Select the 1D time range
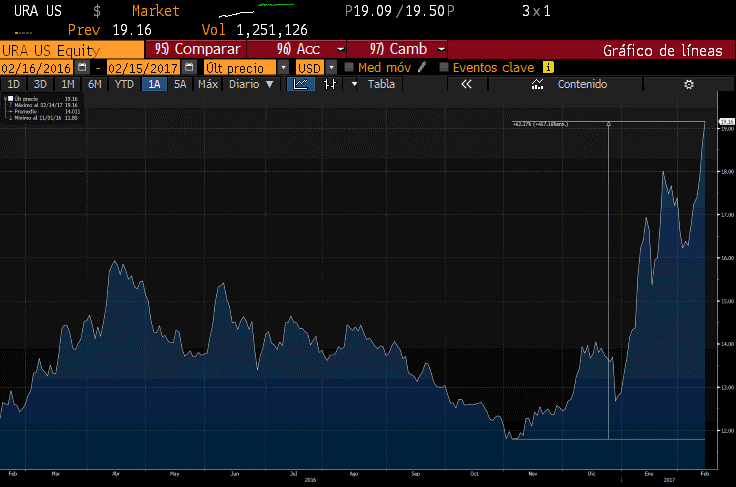This screenshot has height=487, width=736. pyautogui.click(x=13, y=84)
